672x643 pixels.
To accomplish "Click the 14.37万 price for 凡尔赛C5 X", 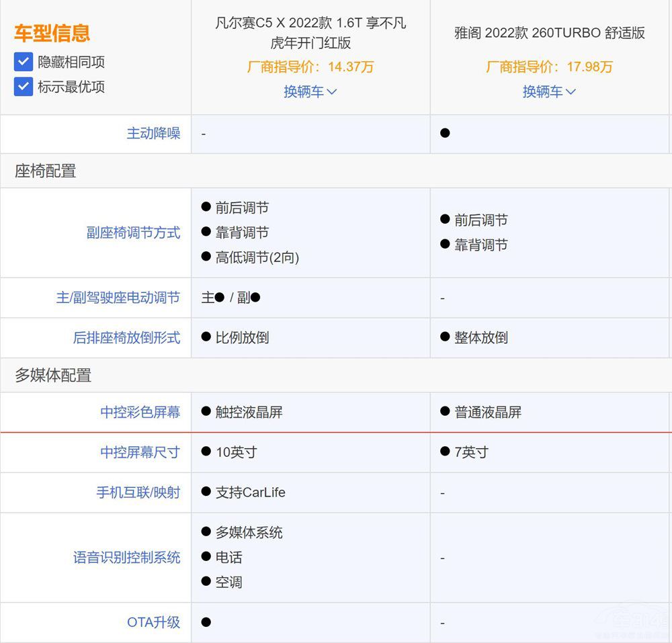I will point(350,67).
